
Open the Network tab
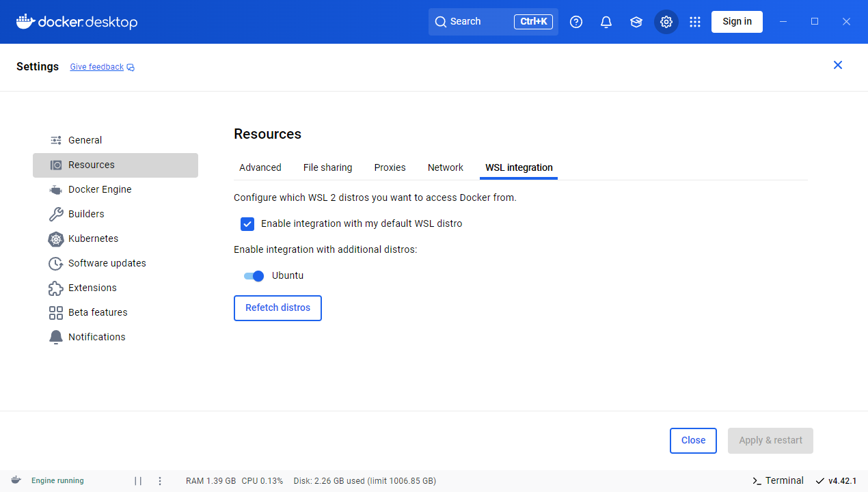[x=446, y=167]
